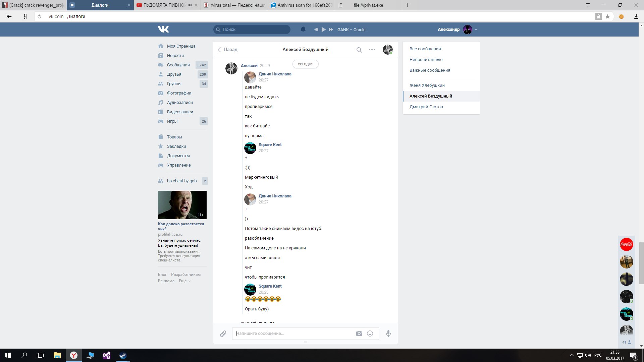
Task: Mute the sound on the YouTube tab
Action: point(190,5)
